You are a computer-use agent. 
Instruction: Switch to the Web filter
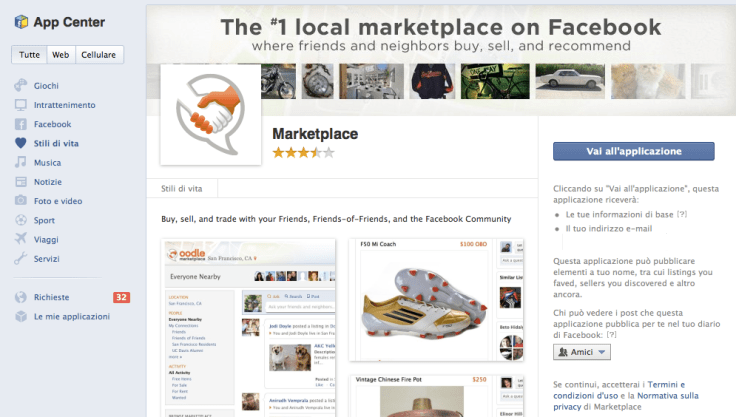point(61,54)
